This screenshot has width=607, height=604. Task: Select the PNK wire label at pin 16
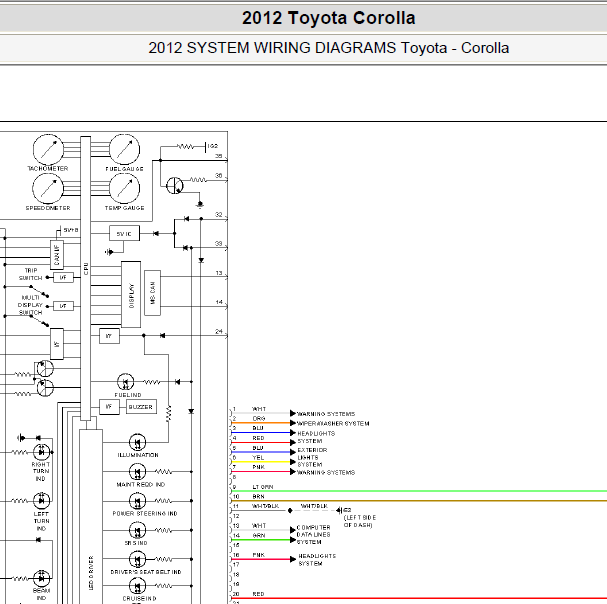[259, 555]
